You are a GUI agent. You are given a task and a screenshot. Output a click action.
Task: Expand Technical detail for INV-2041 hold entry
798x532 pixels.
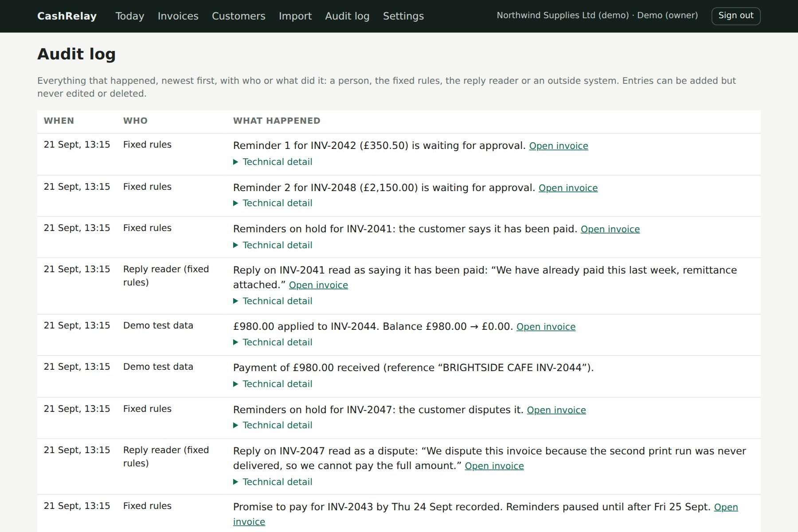coord(273,245)
